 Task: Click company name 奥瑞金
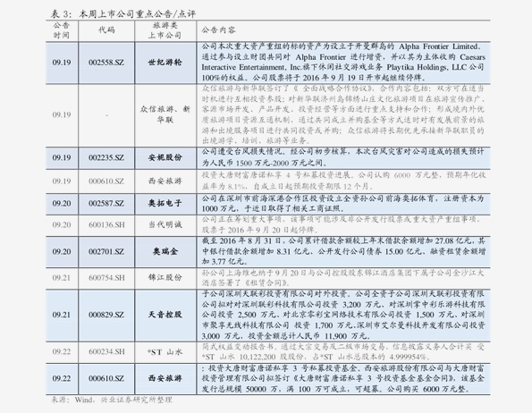[x=165, y=251]
